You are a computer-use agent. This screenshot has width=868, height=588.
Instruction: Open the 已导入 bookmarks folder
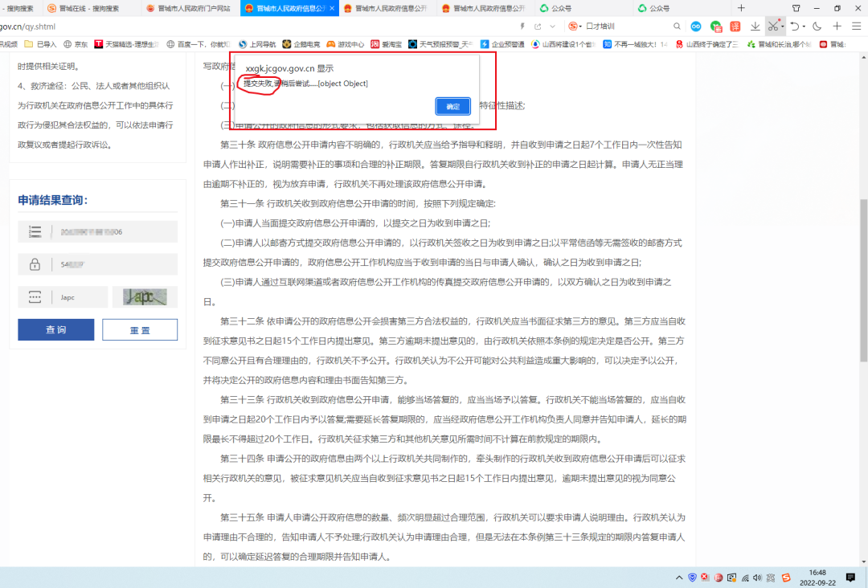click(x=40, y=44)
